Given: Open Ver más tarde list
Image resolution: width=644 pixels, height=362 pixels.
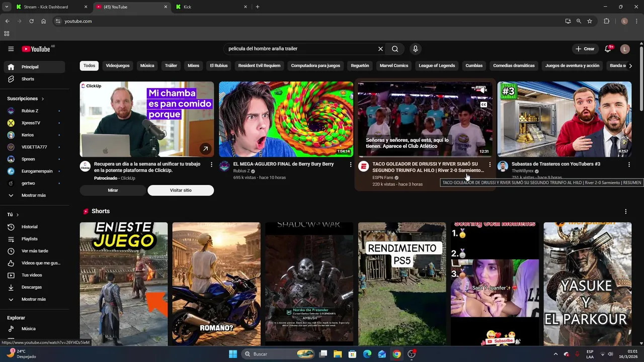Looking at the screenshot, I should point(34,251).
